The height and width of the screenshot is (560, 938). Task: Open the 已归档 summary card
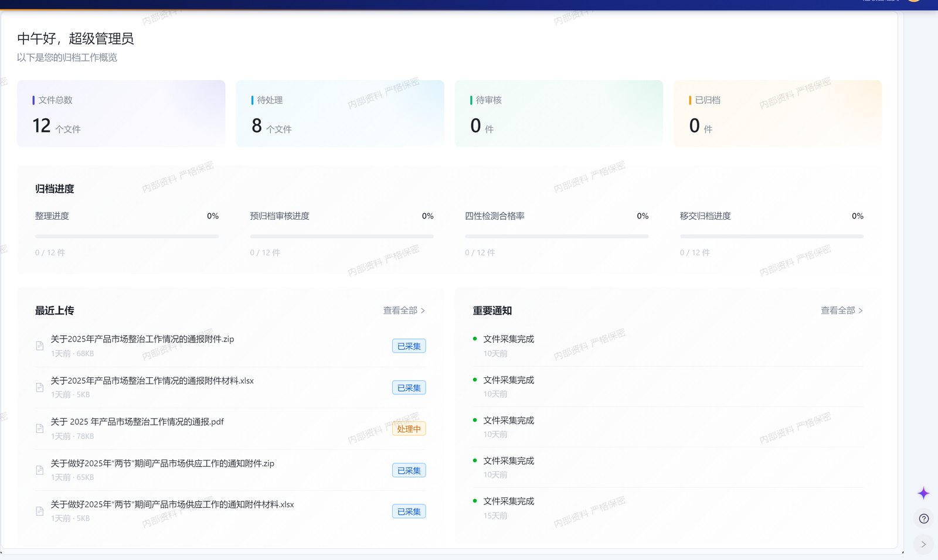pyautogui.click(x=777, y=114)
